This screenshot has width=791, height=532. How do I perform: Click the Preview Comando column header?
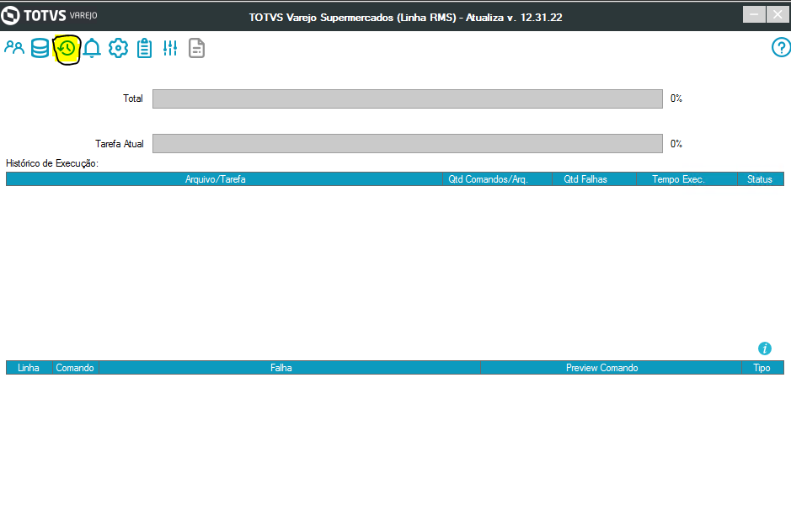(611, 368)
